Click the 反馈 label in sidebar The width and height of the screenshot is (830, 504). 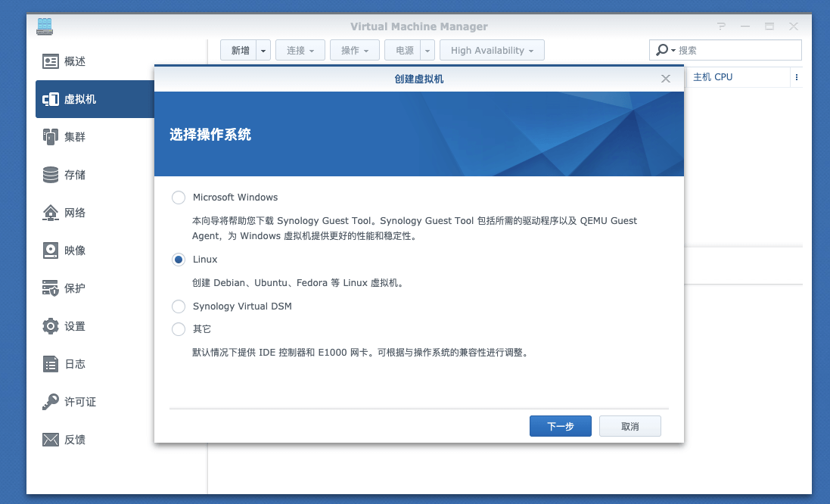(x=75, y=440)
